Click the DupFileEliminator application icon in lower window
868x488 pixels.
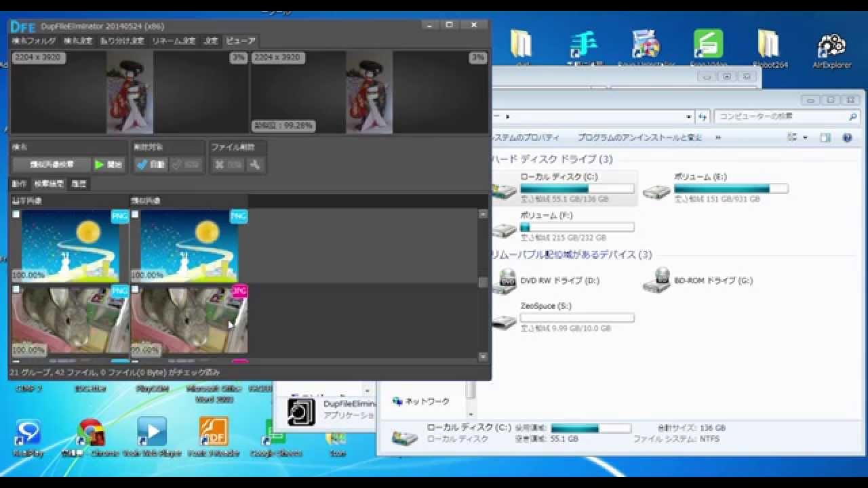[301, 411]
